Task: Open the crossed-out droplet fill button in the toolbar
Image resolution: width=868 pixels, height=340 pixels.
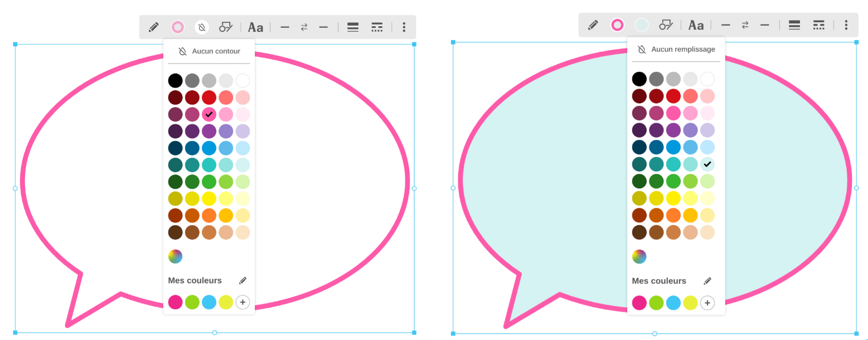Action: 202,27
